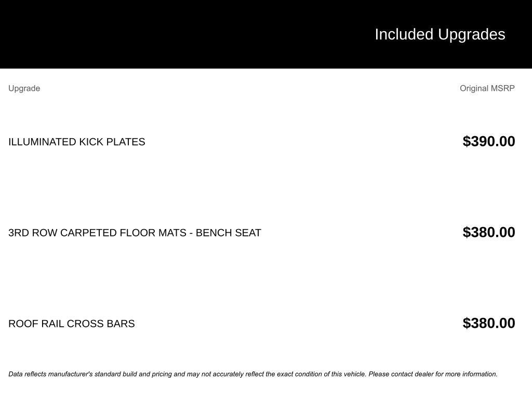532x399 pixels.
Task: Click the "Upgrade" column header
Action: [x=24, y=88]
